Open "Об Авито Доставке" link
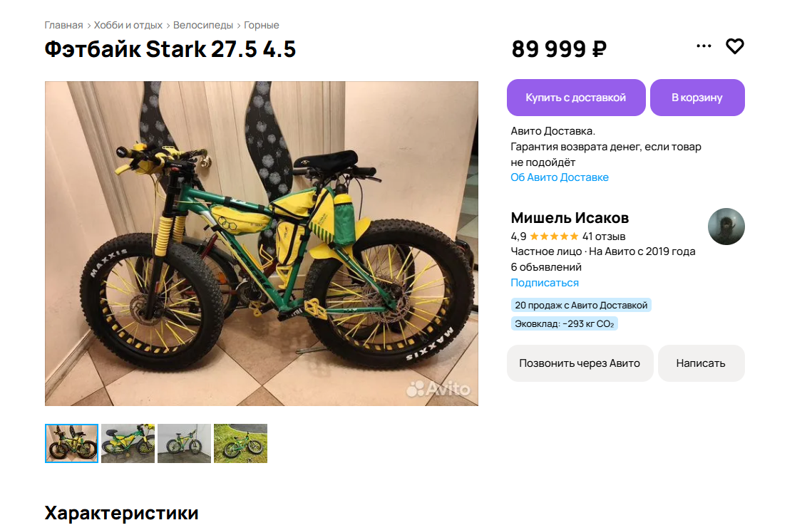This screenshot has width=812, height=530. pos(560,177)
